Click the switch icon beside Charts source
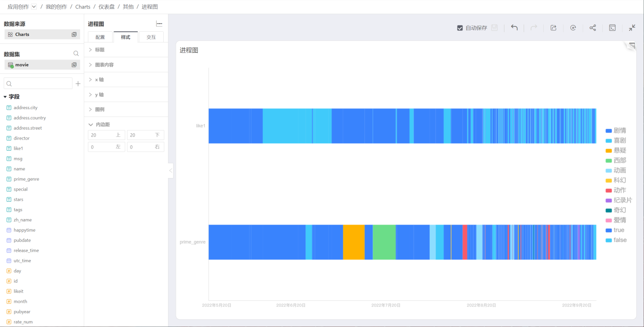Image resolution: width=644 pixels, height=327 pixels. point(74,34)
